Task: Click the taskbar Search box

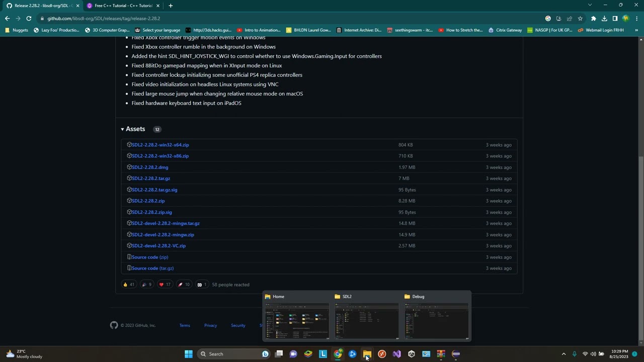Action: (233, 354)
